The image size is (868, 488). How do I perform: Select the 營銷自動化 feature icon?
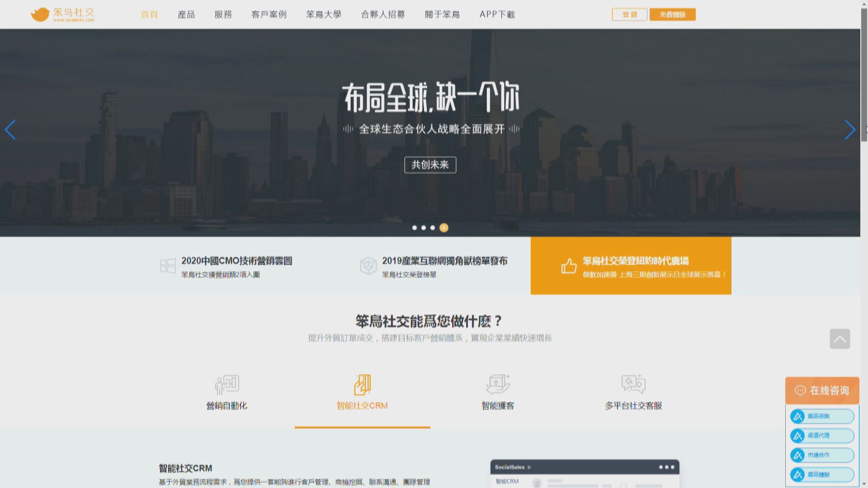pos(227,385)
